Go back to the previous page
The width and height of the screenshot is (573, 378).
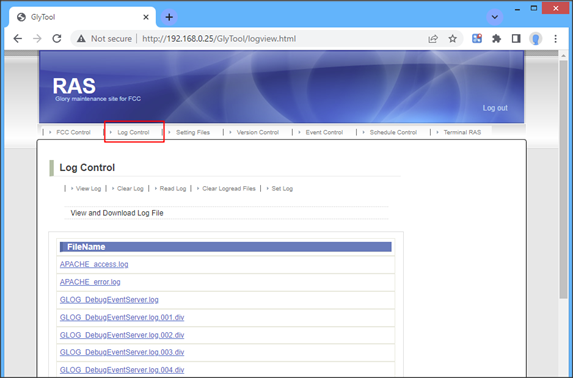[x=18, y=38]
